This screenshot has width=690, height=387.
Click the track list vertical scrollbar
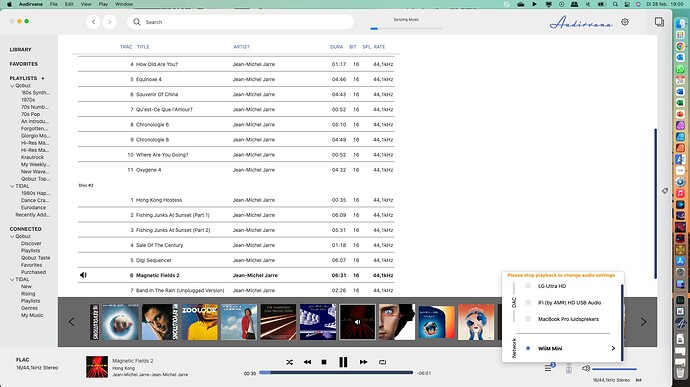(x=655, y=203)
